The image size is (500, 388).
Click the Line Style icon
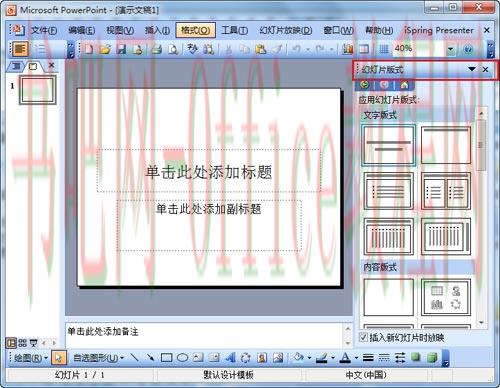[x=368, y=358]
